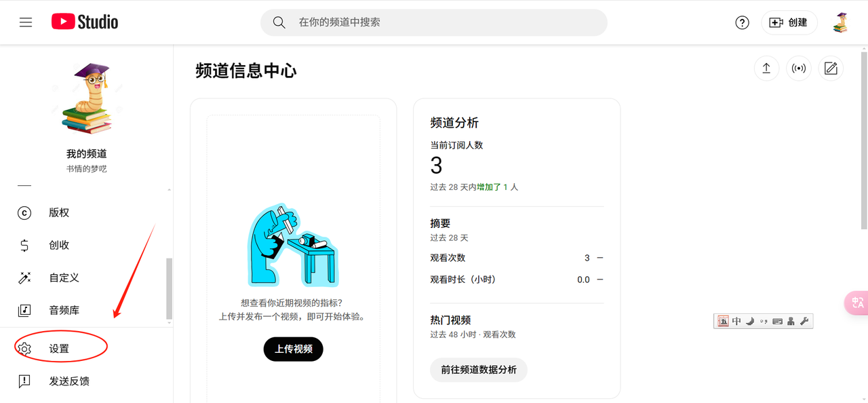The width and height of the screenshot is (868, 403).
Task: Click the pink translate floating button
Action: click(856, 303)
